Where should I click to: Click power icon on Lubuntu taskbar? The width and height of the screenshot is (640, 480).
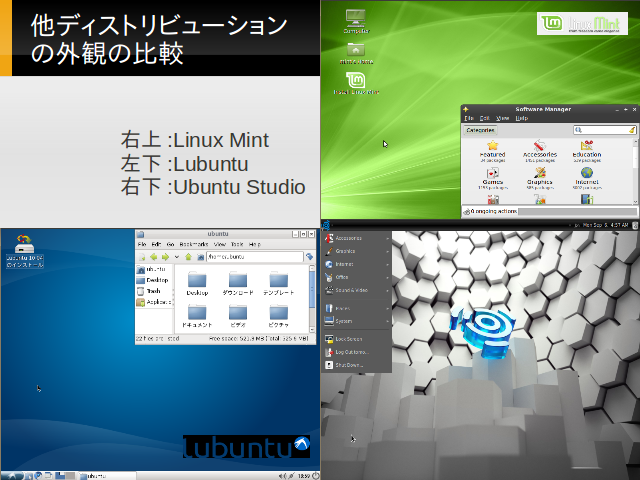click(x=316, y=476)
